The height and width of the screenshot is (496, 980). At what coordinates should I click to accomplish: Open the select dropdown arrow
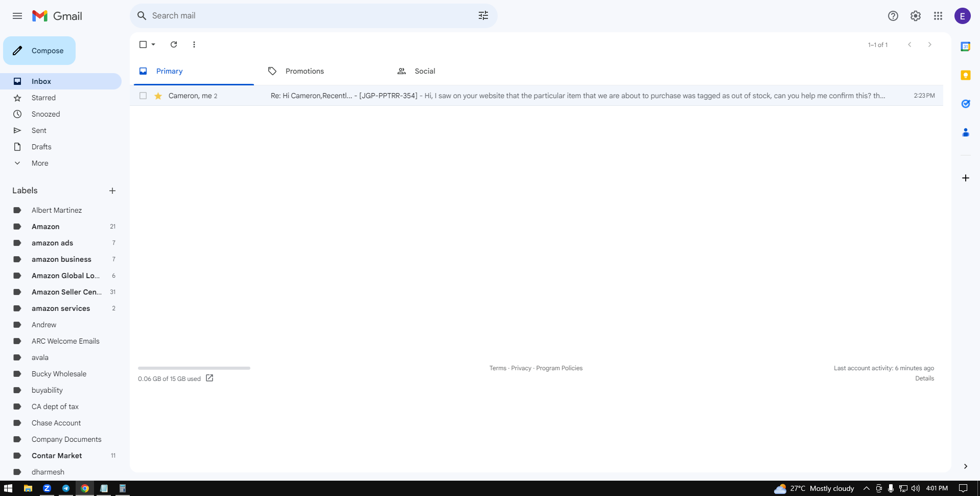(153, 44)
